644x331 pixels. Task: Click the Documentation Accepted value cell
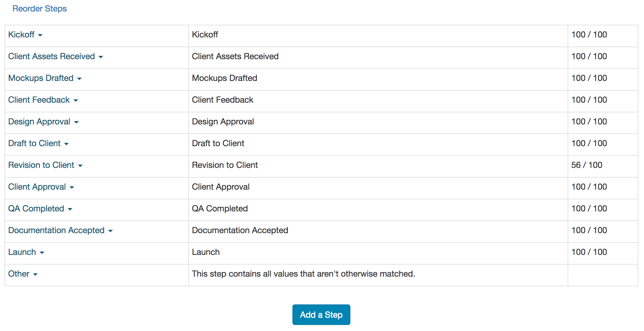tap(240, 230)
